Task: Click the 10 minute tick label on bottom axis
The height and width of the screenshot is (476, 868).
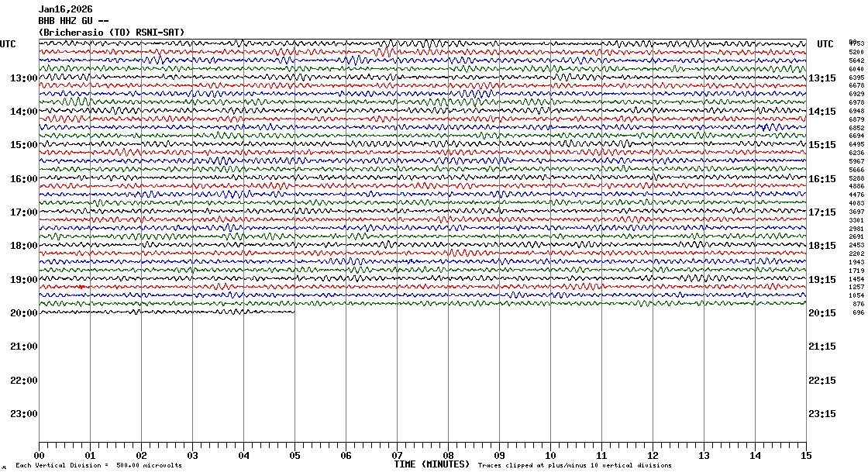Action: click(550, 456)
